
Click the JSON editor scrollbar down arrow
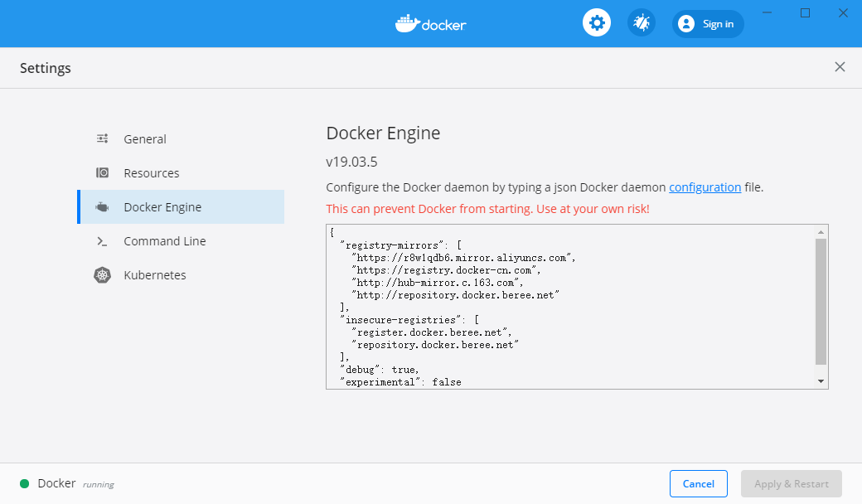(821, 381)
